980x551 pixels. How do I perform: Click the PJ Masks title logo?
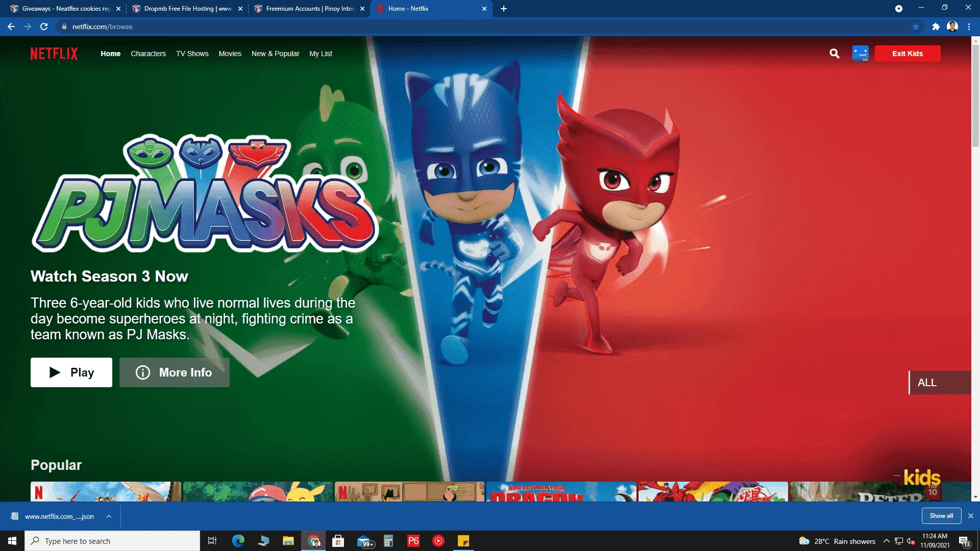[204, 193]
